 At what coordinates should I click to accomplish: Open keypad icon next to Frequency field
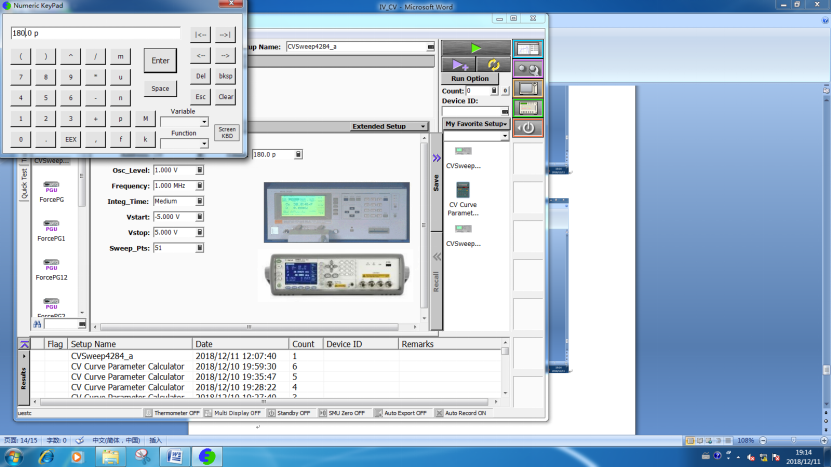click(x=200, y=186)
